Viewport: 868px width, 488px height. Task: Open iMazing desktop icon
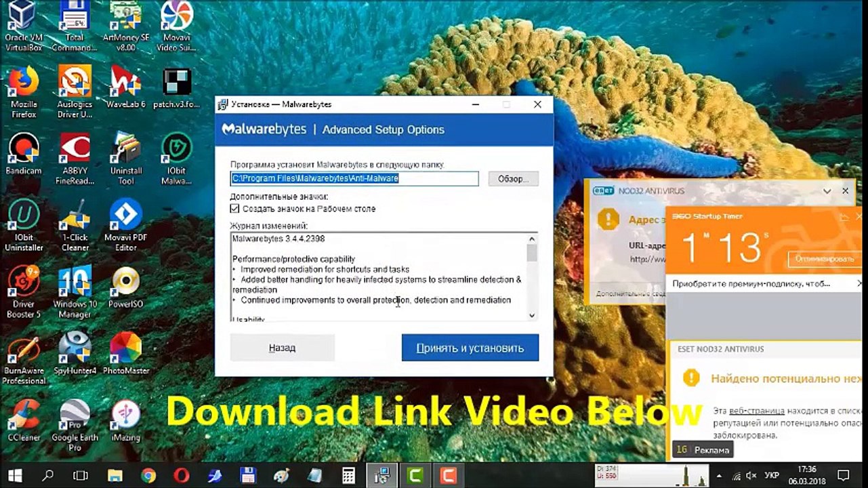pos(125,420)
